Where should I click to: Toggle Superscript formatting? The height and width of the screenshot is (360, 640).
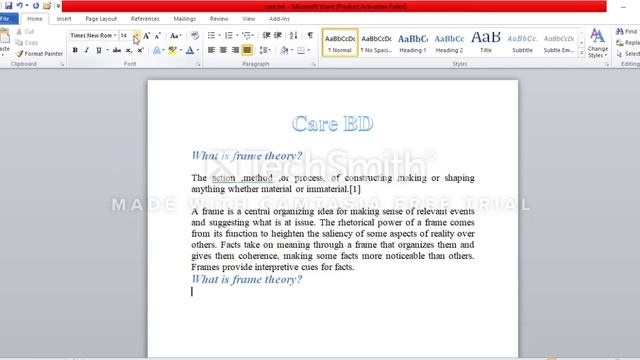[x=140, y=50]
